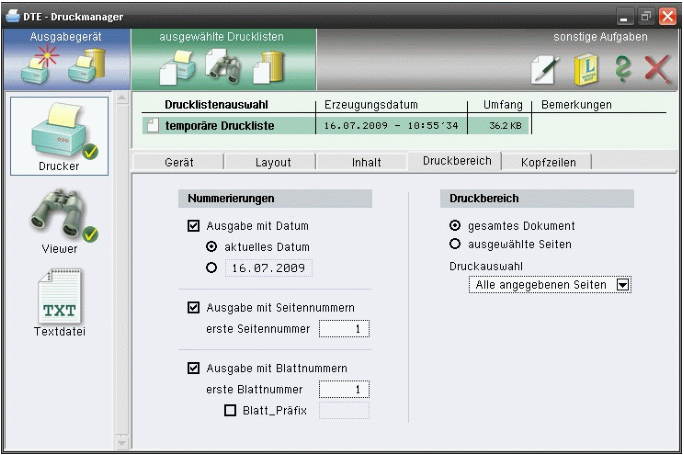Viewport: 684px width, 455px height.
Task: Click the sidebar scrollbar down arrow
Action: [123, 441]
